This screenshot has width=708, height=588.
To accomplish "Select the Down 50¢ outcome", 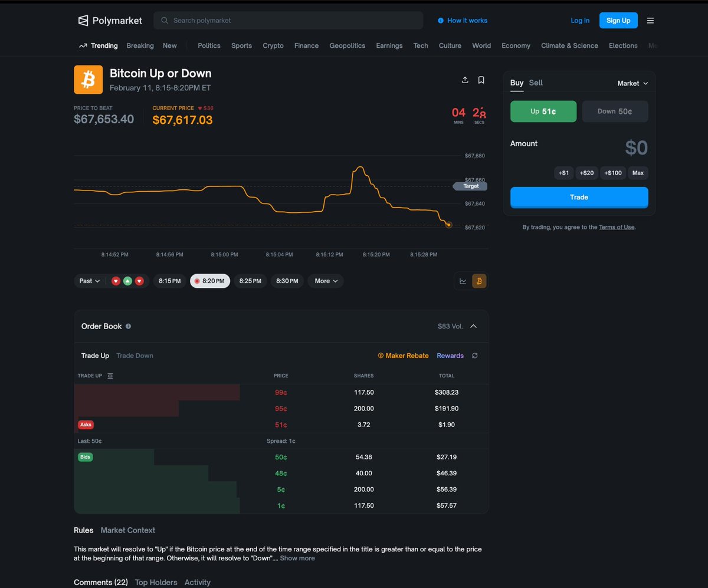I will point(615,111).
